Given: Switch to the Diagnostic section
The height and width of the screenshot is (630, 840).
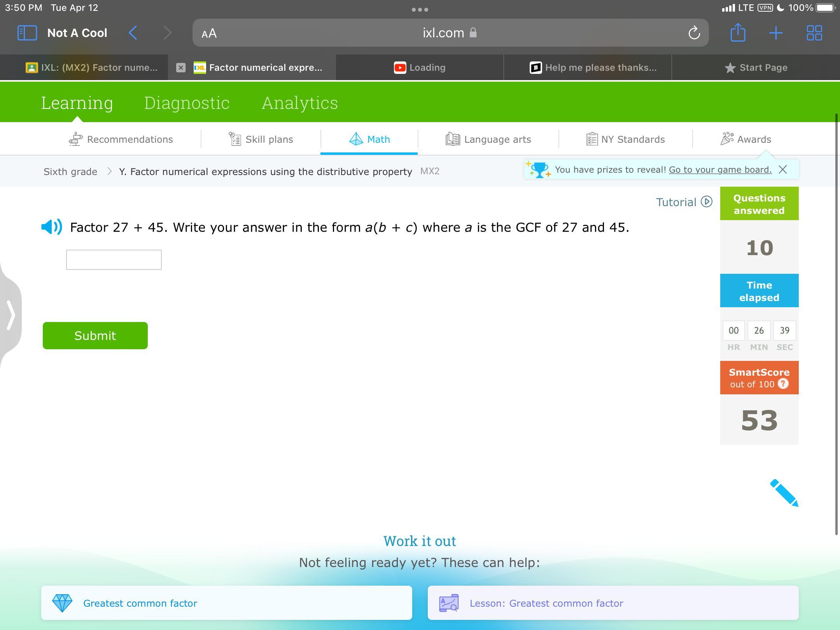Looking at the screenshot, I should pyautogui.click(x=187, y=103).
